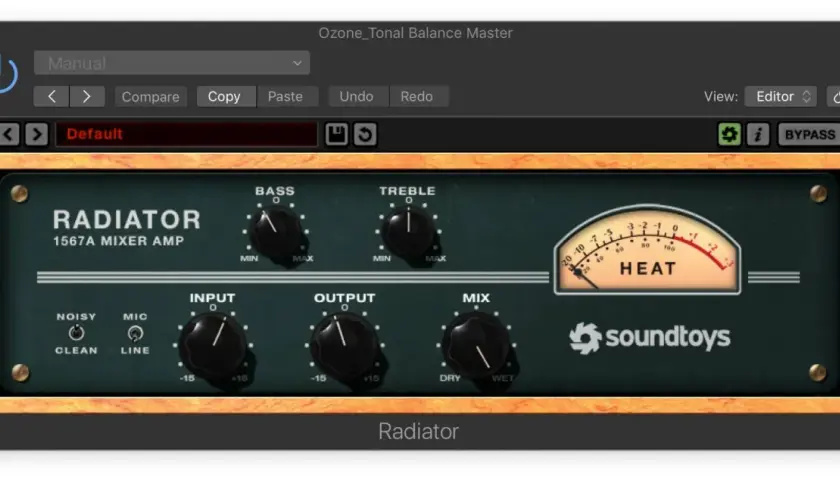Save preset with the floppy disk icon
The width and height of the screenshot is (840, 480).
tap(336, 134)
